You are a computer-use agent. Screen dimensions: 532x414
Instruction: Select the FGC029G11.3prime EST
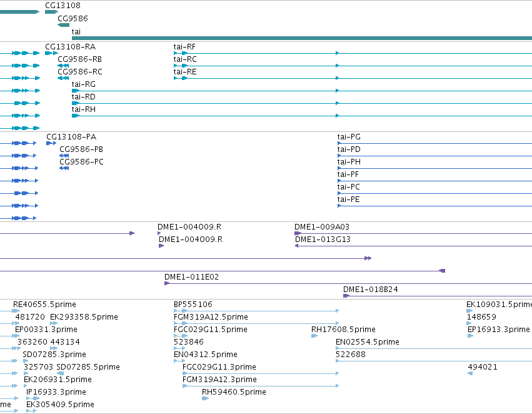coord(219,367)
